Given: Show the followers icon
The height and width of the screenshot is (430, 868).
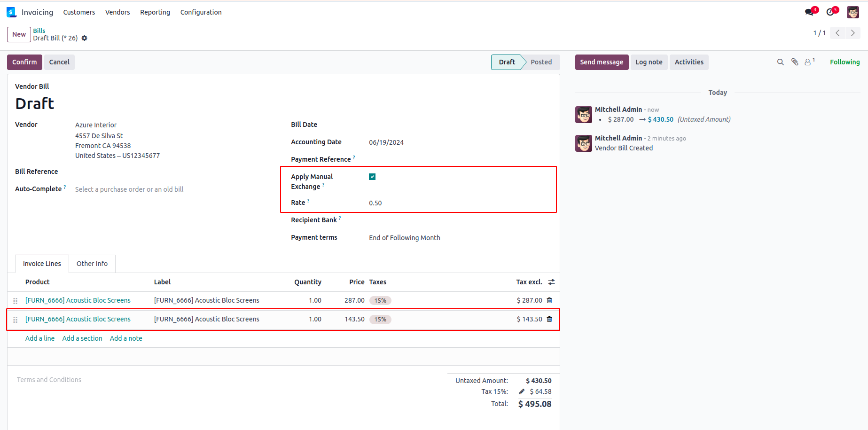Looking at the screenshot, I should 809,62.
